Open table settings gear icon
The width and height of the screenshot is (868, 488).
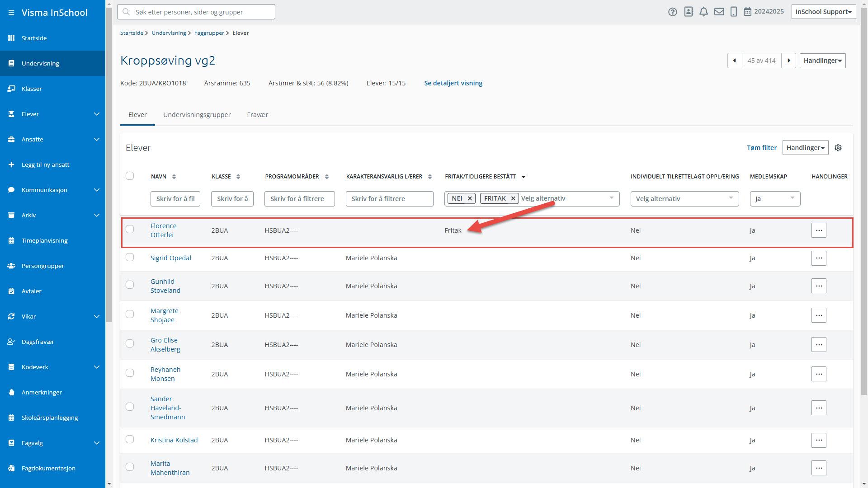click(x=838, y=148)
